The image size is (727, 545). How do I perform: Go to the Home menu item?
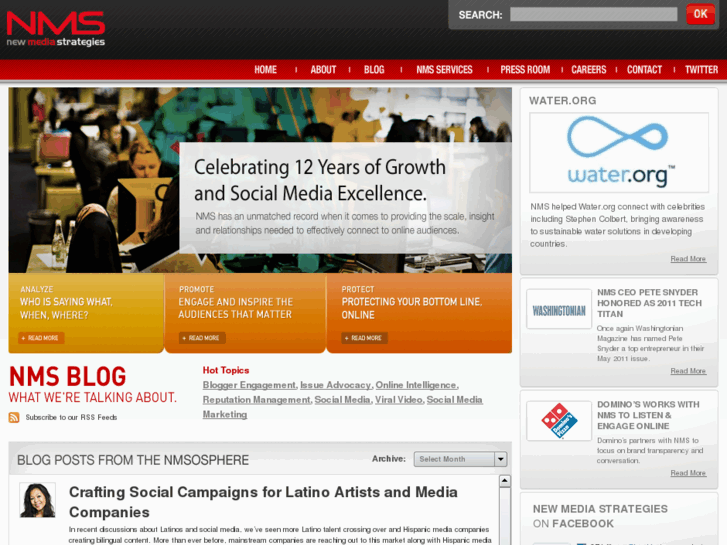click(265, 70)
